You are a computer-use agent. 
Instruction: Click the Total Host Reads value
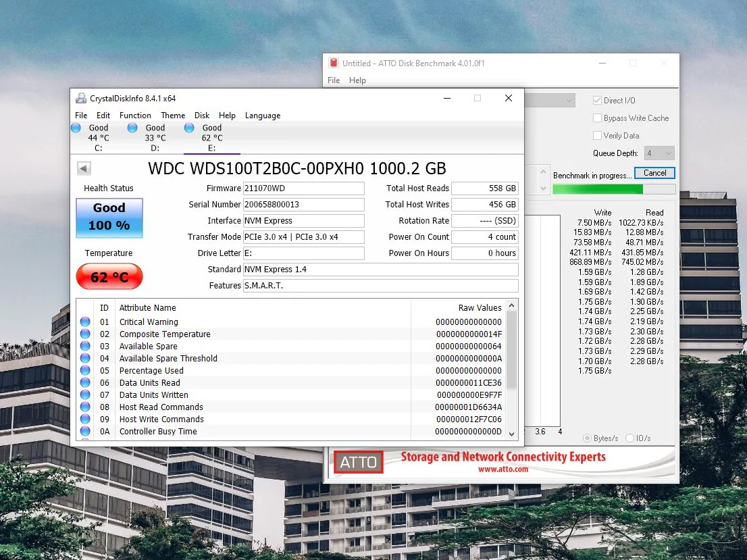484,188
